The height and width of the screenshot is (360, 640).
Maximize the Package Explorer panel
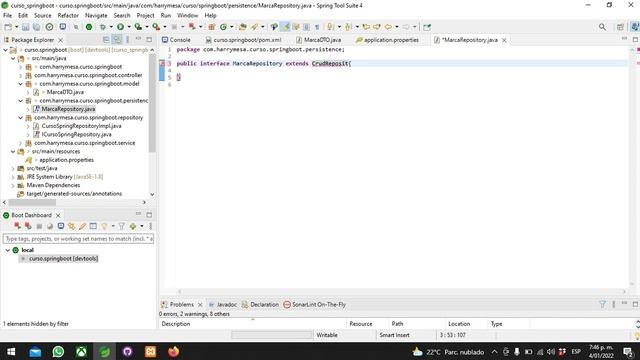pos(149,40)
